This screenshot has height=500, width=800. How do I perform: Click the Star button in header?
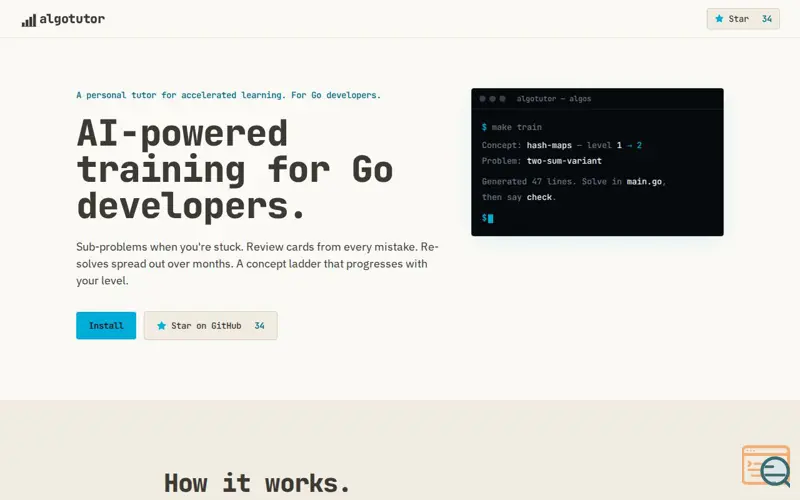[743, 19]
